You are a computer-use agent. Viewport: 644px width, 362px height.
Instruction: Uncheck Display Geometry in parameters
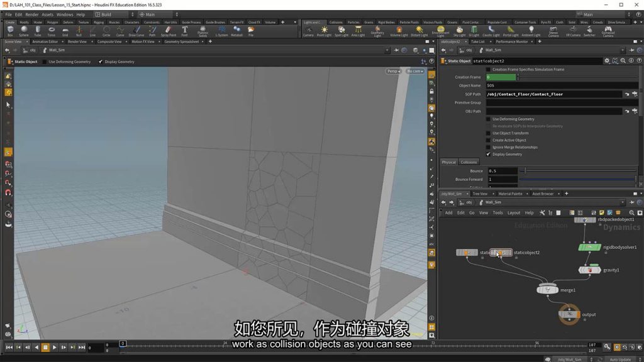488,155
